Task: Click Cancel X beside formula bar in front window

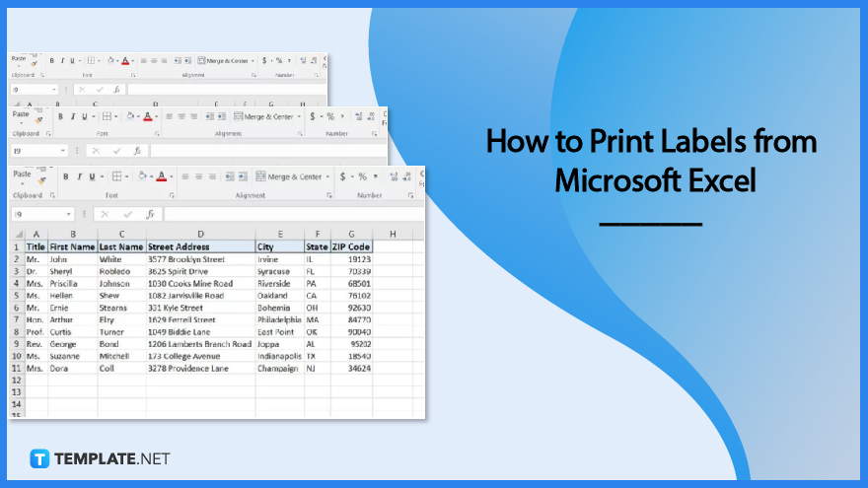Action: [x=105, y=214]
